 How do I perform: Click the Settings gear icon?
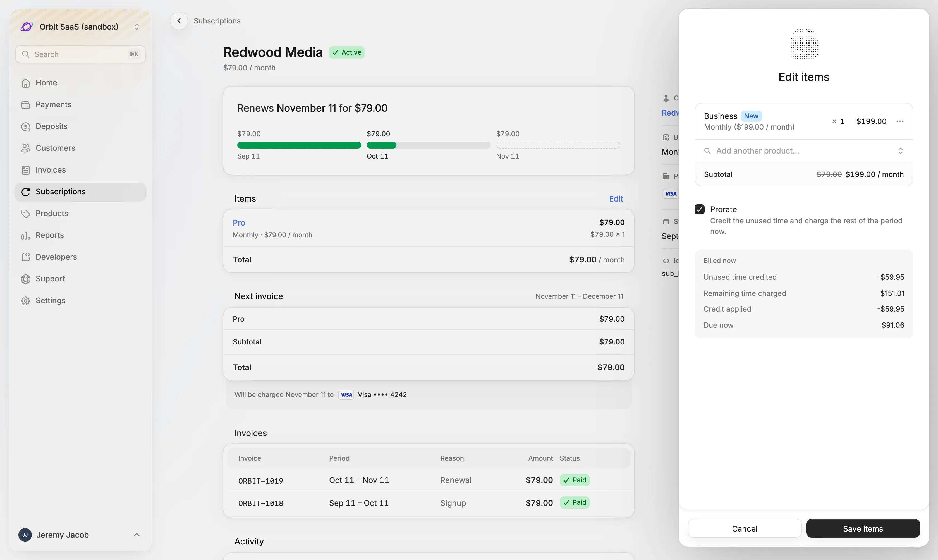pos(26,301)
